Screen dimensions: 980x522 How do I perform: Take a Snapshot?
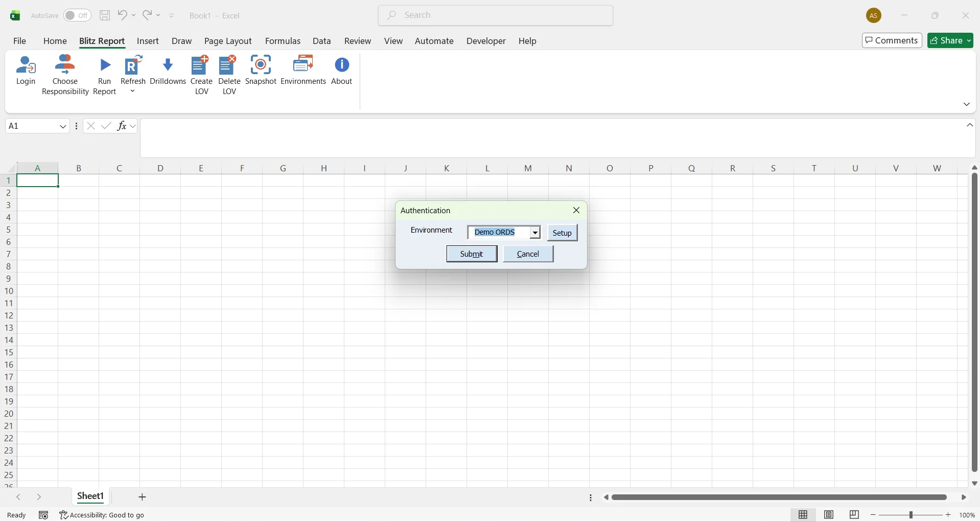[x=261, y=71]
